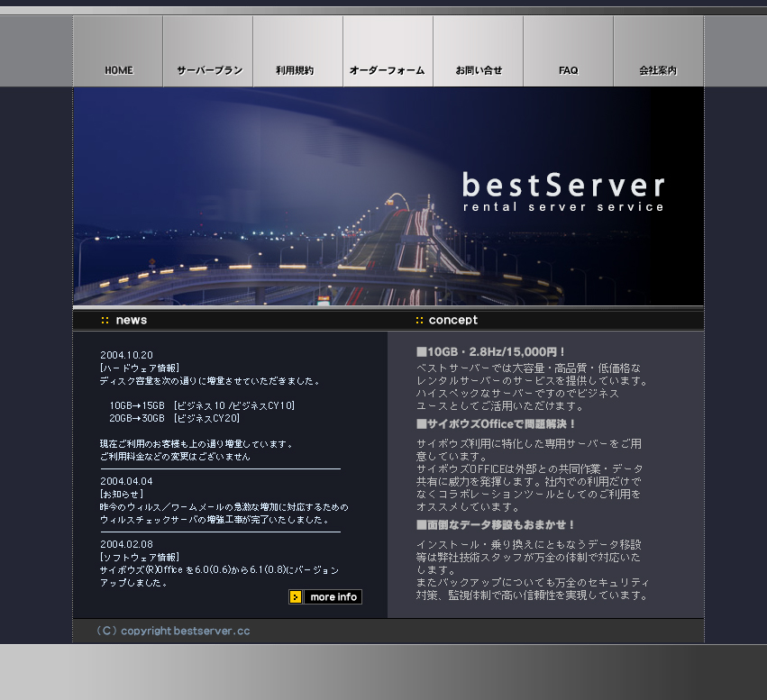Click the 10GB・2.8Hz/15,000円 heading
The height and width of the screenshot is (700, 767).
coord(491,351)
